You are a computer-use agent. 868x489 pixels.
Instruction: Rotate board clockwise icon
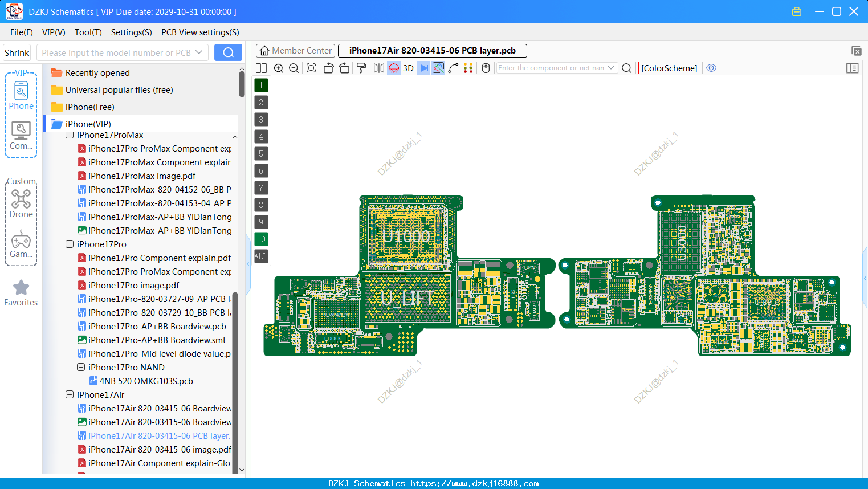[x=344, y=68]
